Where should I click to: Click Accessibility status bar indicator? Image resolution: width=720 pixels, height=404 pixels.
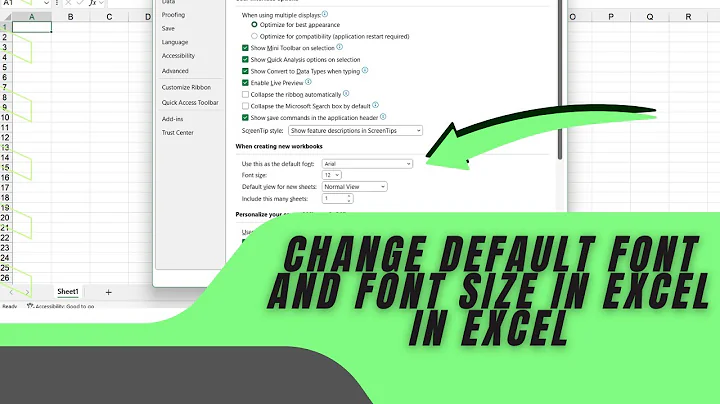pyautogui.click(x=61, y=306)
